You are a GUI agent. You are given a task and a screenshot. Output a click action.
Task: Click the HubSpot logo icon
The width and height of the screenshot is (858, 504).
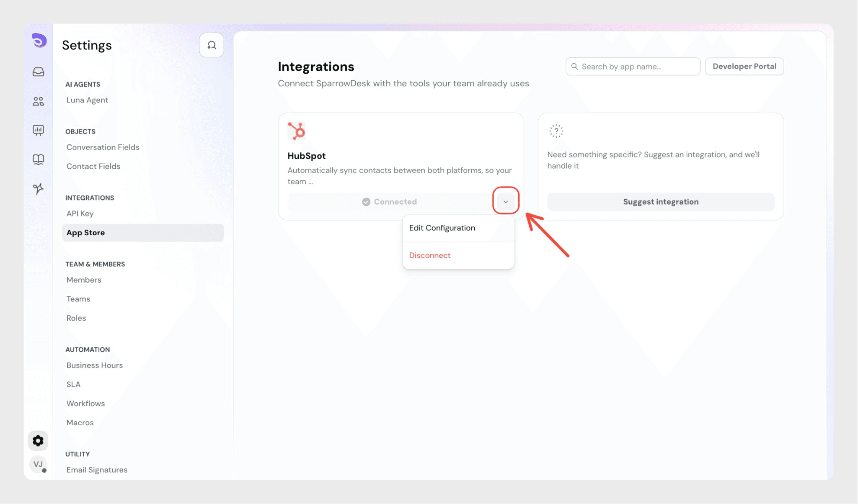[297, 131]
